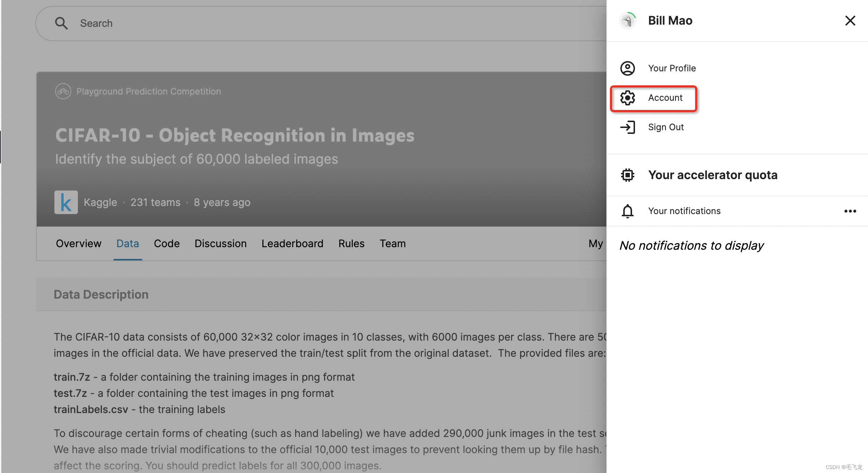Screen dimensions: 868x473
Task: Open the Leaderboard tab
Action: click(292, 243)
